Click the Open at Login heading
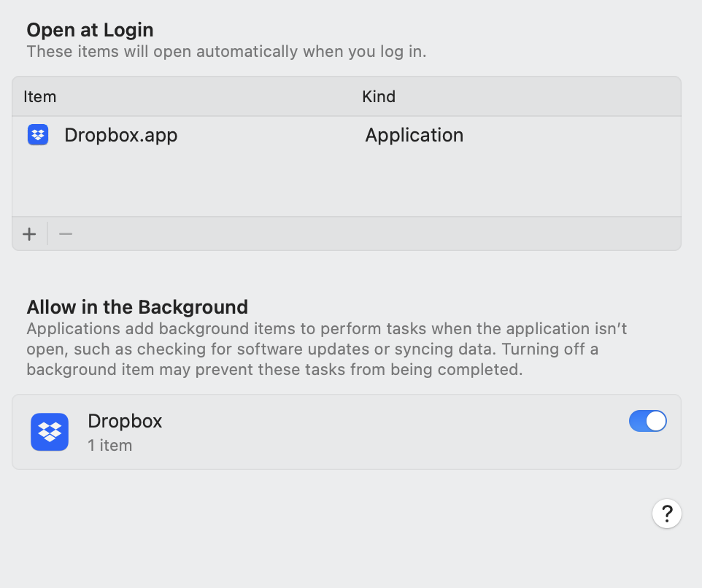Screen dimensions: 702x588 coord(90,30)
